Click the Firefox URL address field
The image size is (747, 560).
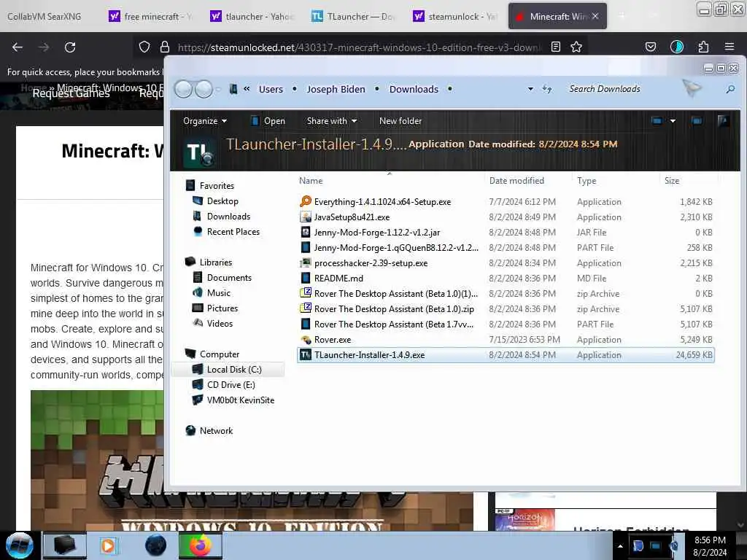[x=360, y=47]
